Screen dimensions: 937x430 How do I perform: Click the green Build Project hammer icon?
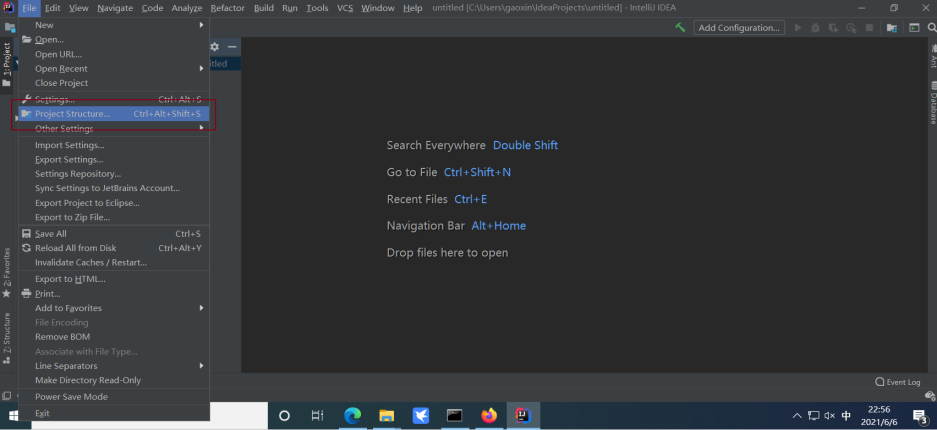coord(680,28)
